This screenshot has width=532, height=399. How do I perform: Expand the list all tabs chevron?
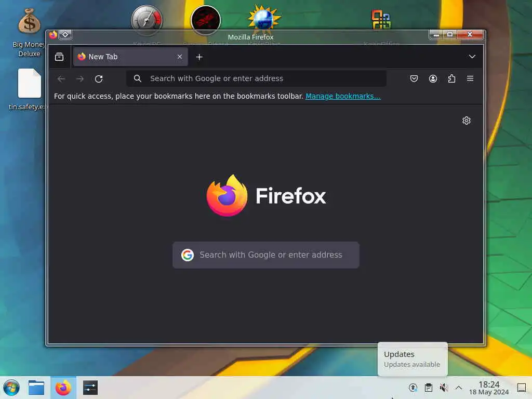point(472,57)
